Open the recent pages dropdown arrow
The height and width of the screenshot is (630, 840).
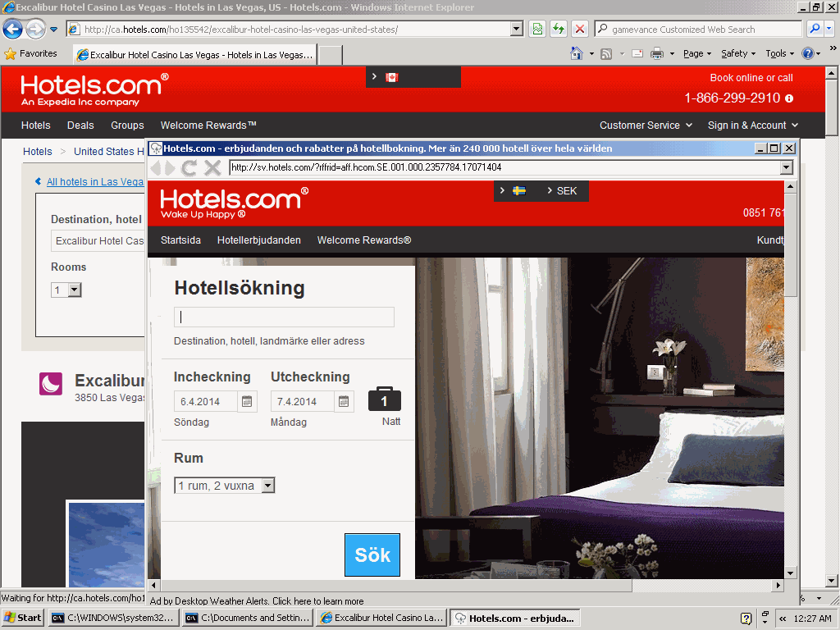tap(53, 30)
